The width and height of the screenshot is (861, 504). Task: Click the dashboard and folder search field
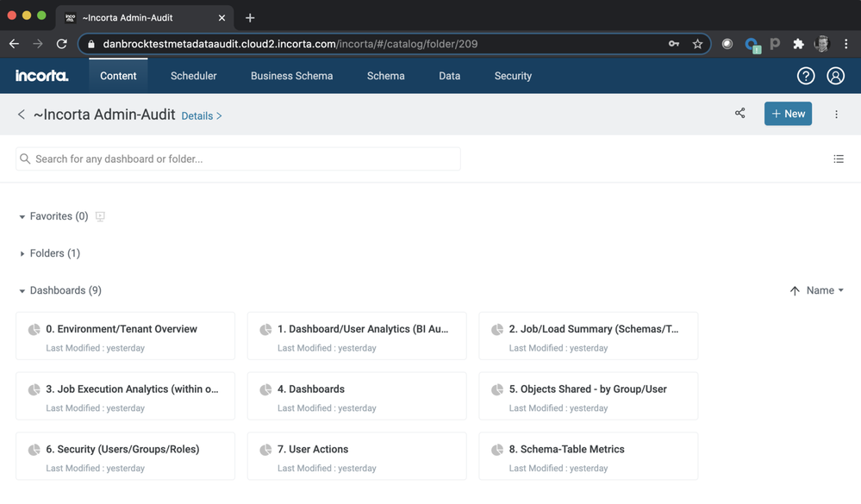click(x=238, y=159)
